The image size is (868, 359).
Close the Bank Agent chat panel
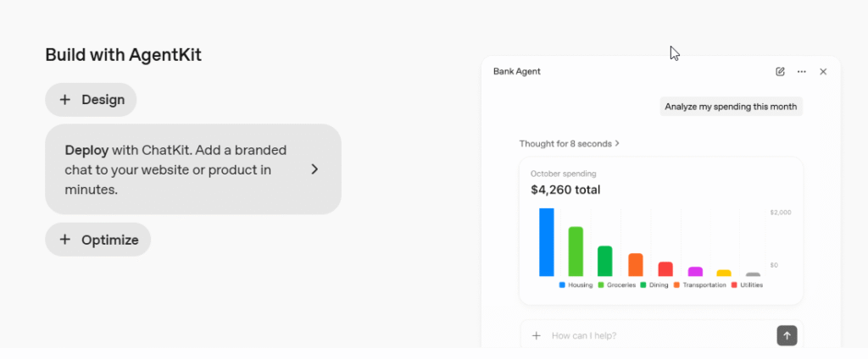click(x=823, y=72)
